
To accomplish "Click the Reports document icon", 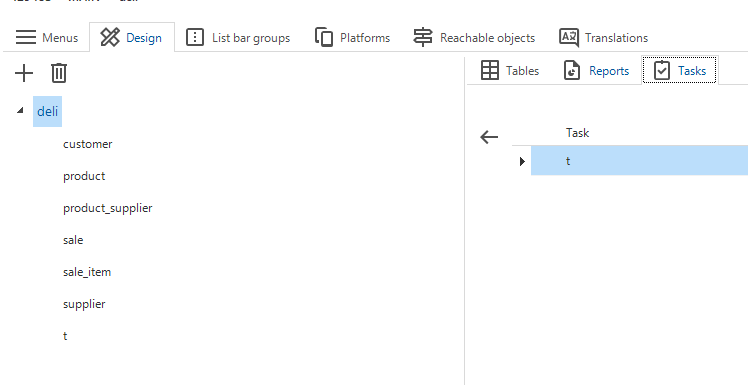I will coord(572,70).
